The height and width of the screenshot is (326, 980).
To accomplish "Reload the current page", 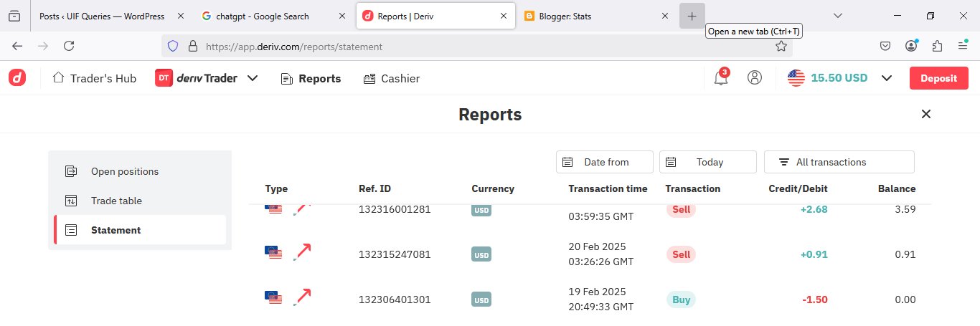I will click(x=69, y=46).
